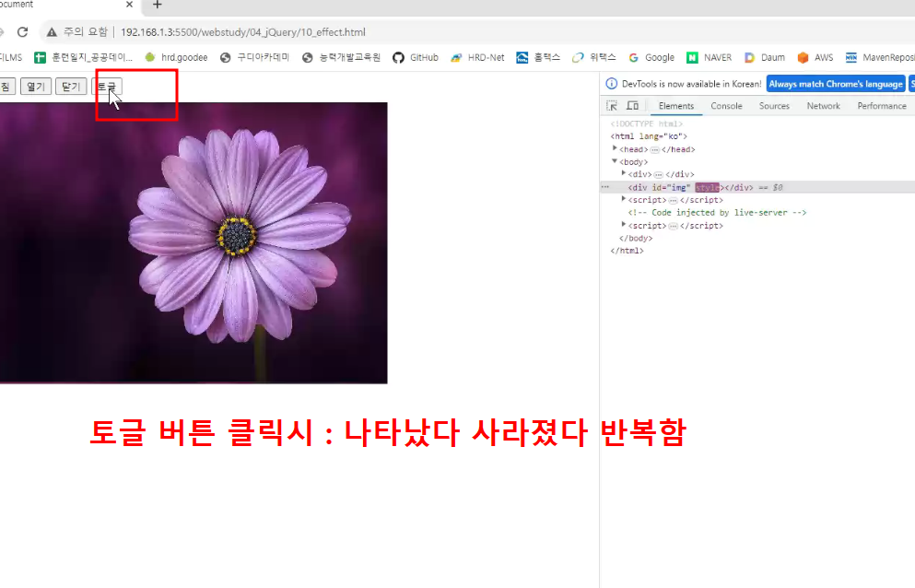Image resolution: width=915 pixels, height=588 pixels.
Task: Reload the page
Action: point(23,32)
